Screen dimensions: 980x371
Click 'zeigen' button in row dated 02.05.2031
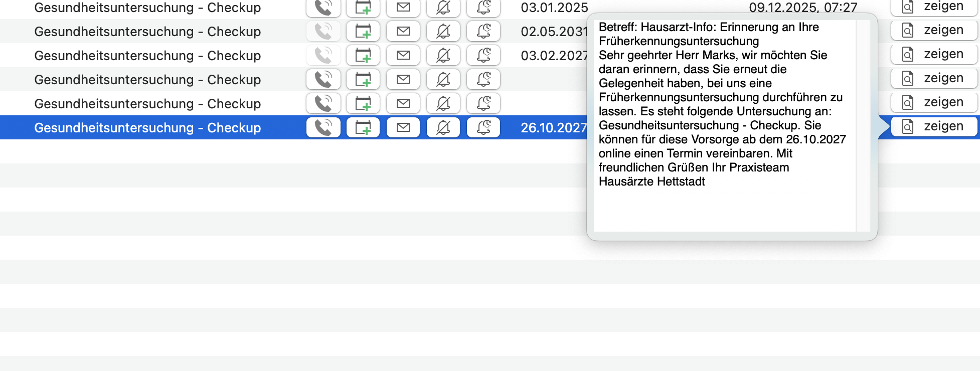[934, 30]
